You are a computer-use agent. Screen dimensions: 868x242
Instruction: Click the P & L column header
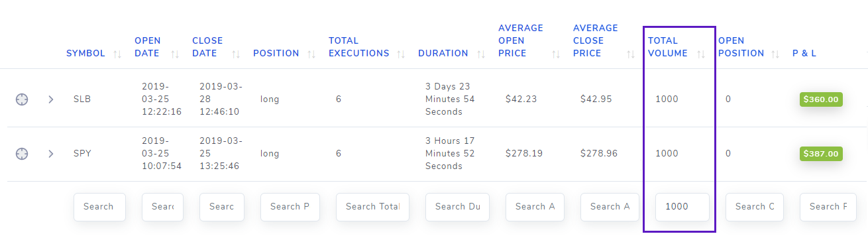coord(804,53)
